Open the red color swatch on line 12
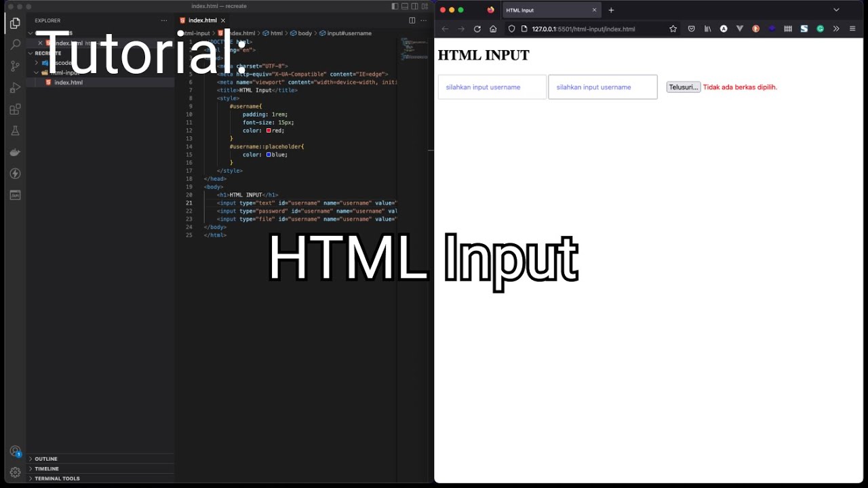Viewport: 868px width, 488px height. click(x=269, y=131)
